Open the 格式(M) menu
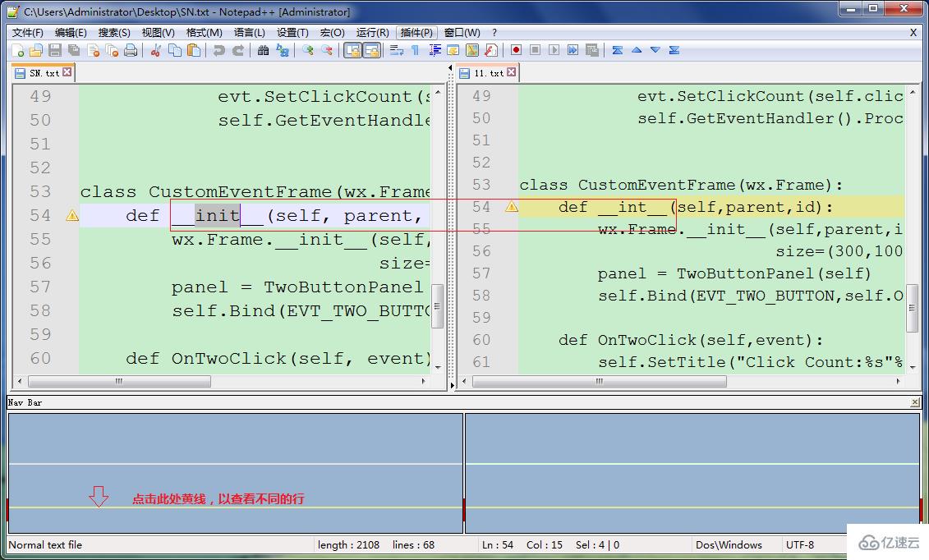 tap(204, 33)
